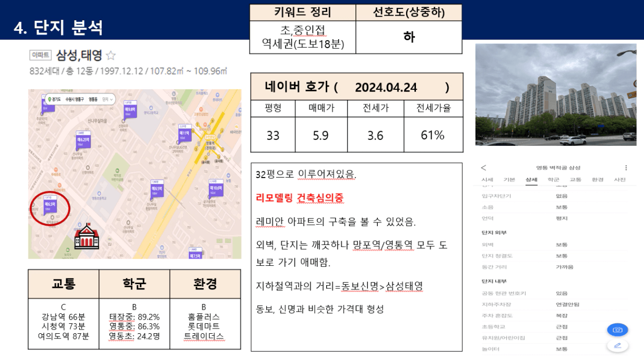The image size is (644, 363).
Task: Click the 832세대 / 총 12동 info line
Action: pyautogui.click(x=128, y=71)
